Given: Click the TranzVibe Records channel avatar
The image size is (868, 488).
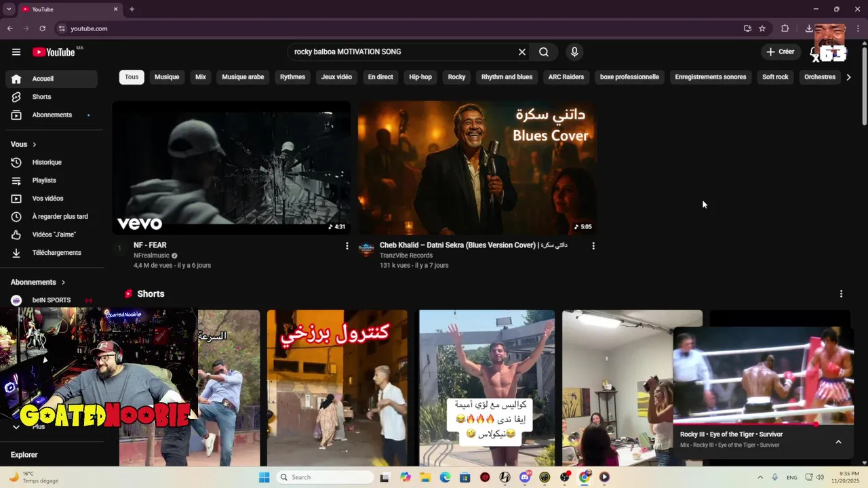Looking at the screenshot, I should click(x=366, y=249).
